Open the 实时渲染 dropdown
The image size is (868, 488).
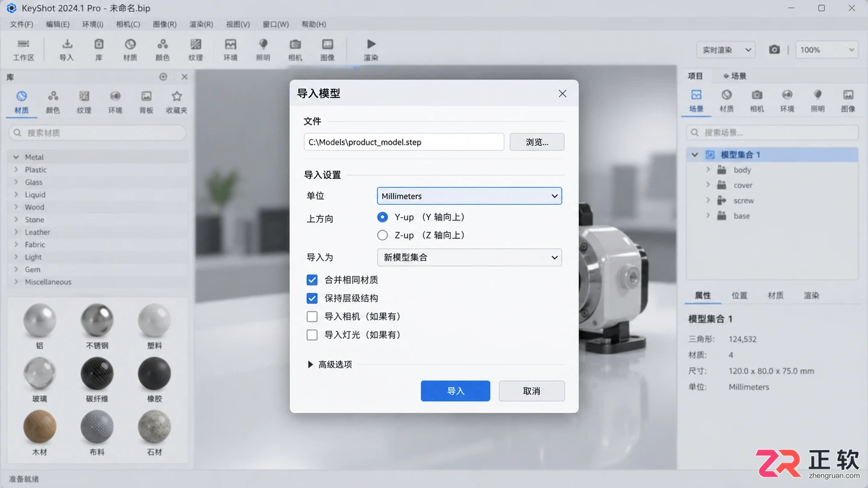pyautogui.click(x=726, y=50)
